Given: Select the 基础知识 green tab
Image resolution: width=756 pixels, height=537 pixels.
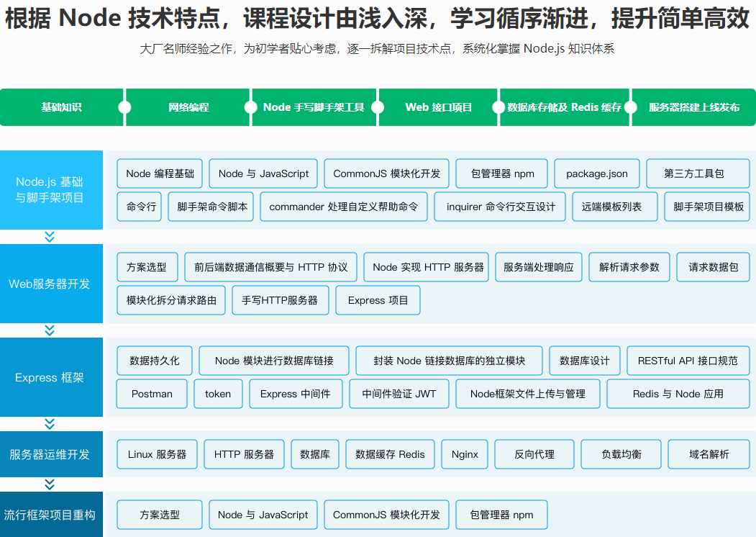Looking at the screenshot, I should tap(61, 107).
